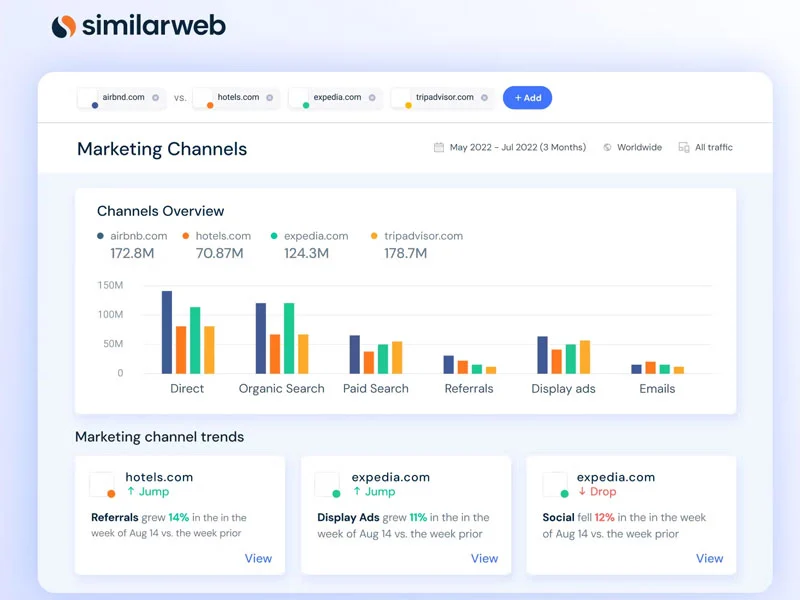This screenshot has width=800, height=600.
Task: Click the 172.8M airbnb total value
Action: (x=132, y=253)
